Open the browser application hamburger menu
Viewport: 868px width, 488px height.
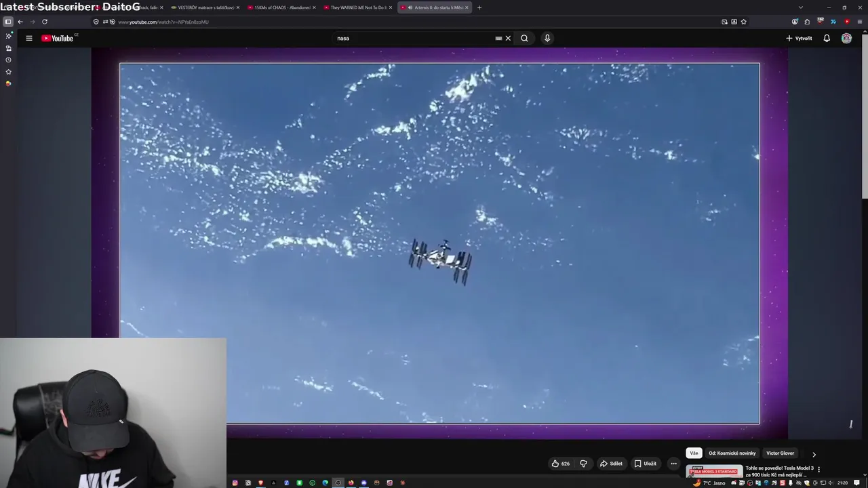(x=860, y=22)
